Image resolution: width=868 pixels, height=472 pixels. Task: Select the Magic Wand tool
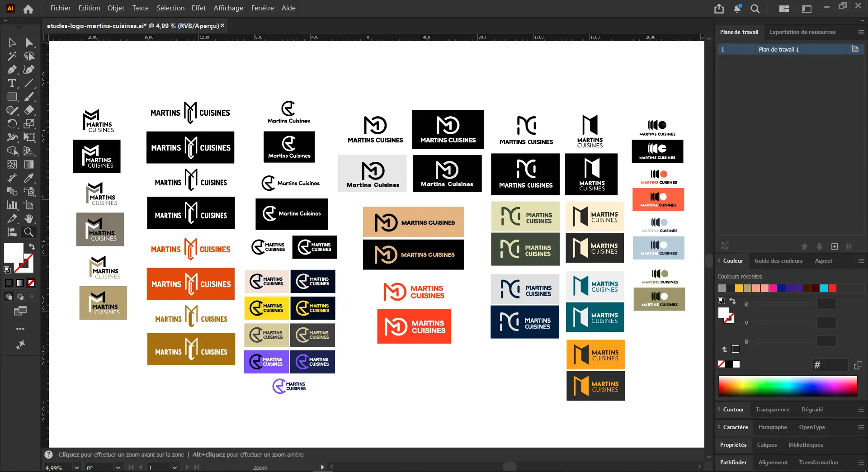12,56
